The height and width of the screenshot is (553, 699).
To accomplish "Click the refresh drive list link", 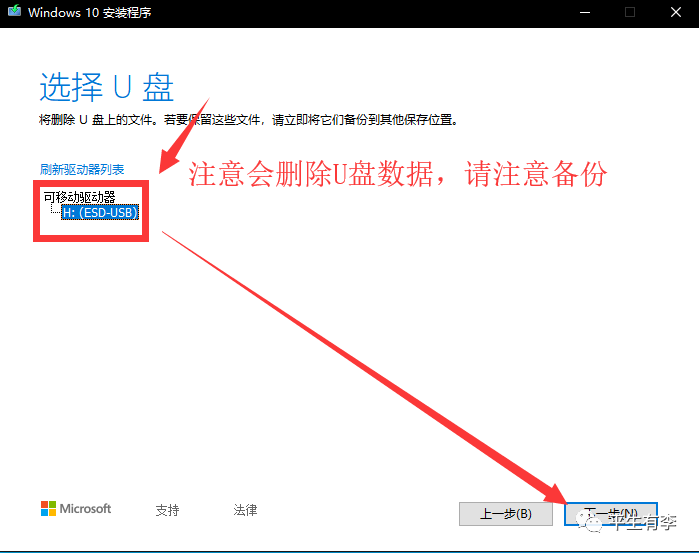I will [82, 169].
